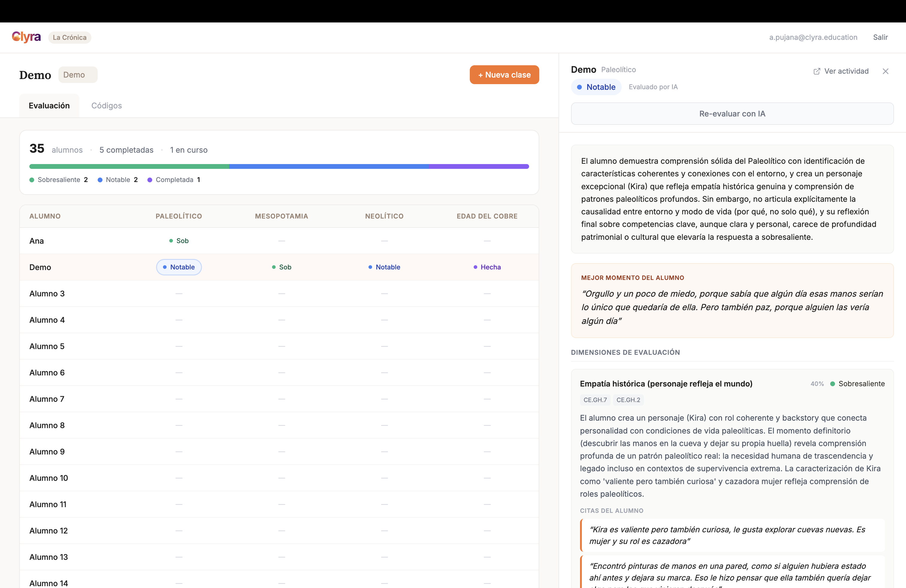Click the Notable grade pill in detail panel
This screenshot has width=906, height=588.
click(596, 87)
